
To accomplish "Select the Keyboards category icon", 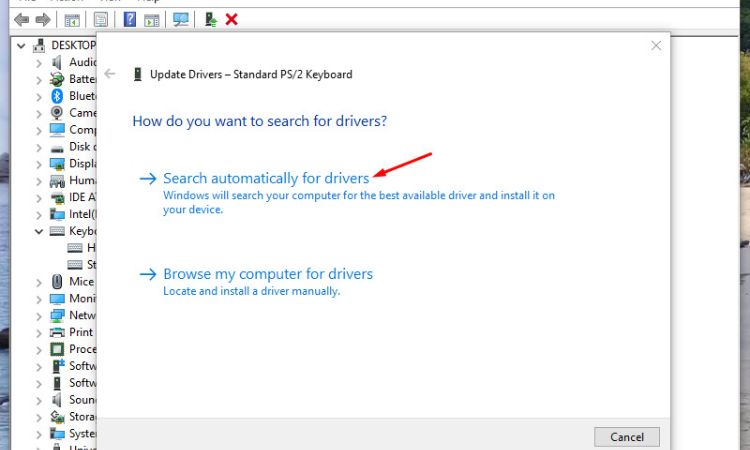I will (57, 231).
